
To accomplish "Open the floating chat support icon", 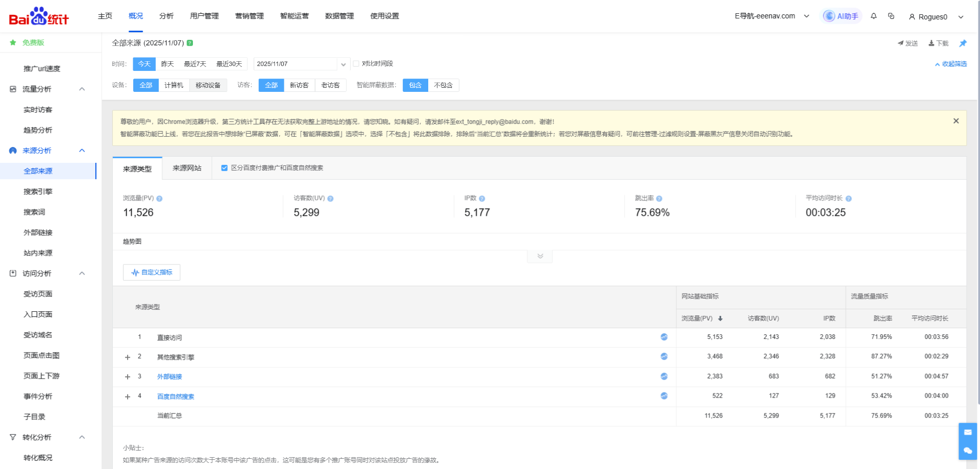I will tap(968, 450).
